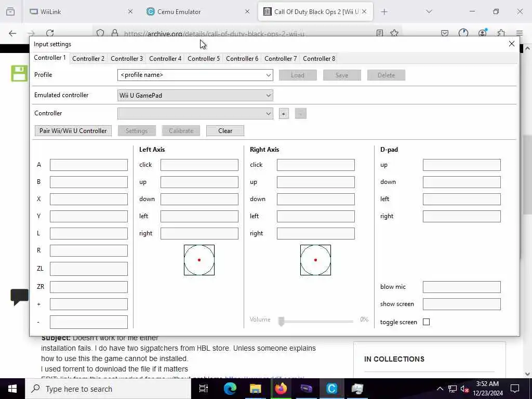Click the X button mapping field
Screen dimensions: 532x399
(x=89, y=199)
